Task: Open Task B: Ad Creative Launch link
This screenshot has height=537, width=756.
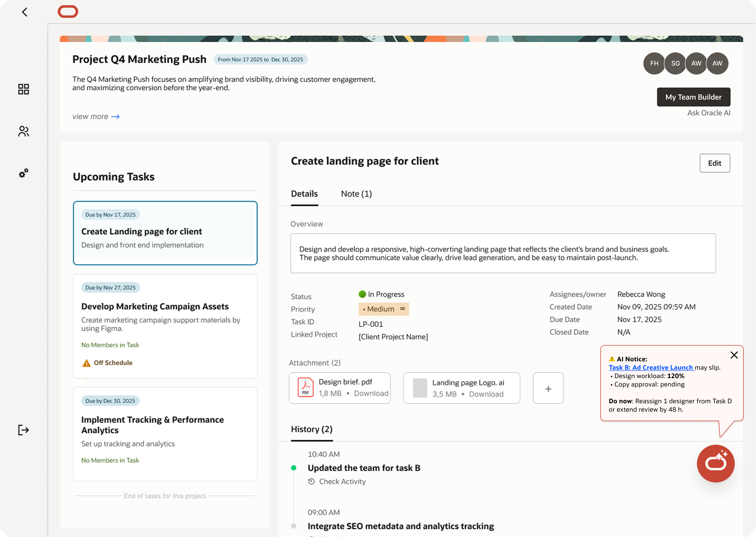Action: [651, 367]
